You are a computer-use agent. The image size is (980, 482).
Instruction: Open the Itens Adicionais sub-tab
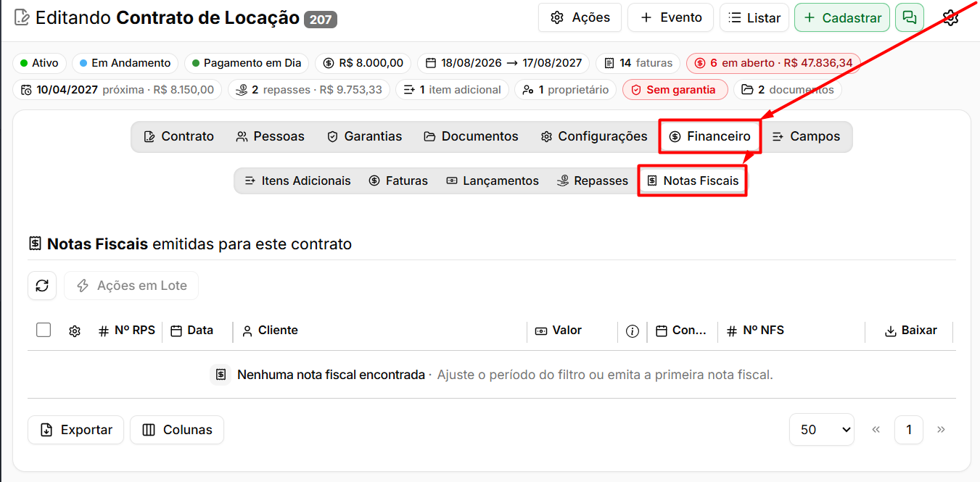click(297, 180)
